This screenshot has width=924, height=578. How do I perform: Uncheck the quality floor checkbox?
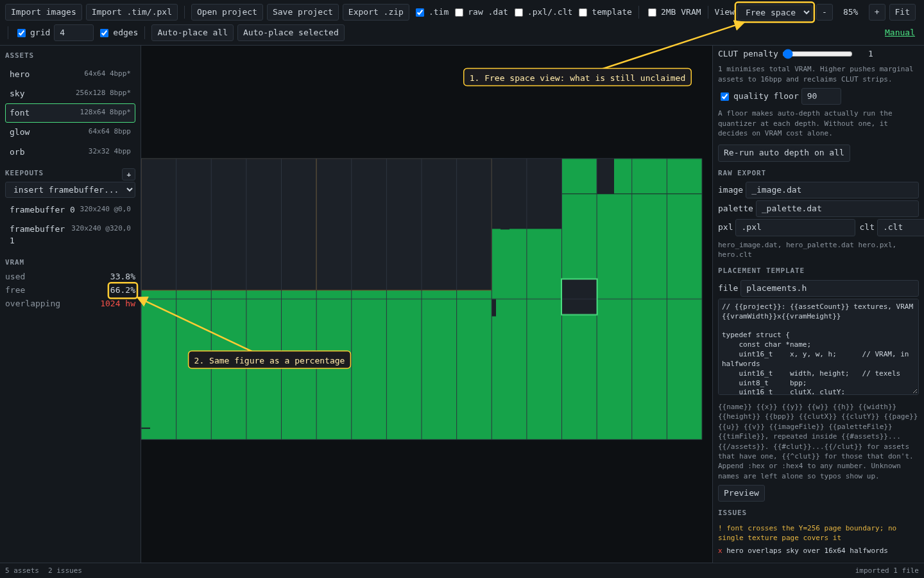(x=724, y=96)
